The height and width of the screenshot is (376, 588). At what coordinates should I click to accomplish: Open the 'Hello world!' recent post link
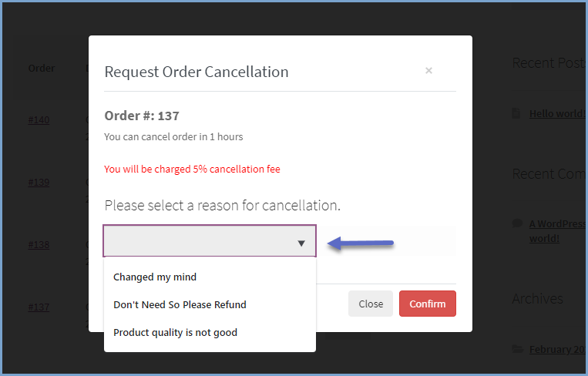click(557, 113)
